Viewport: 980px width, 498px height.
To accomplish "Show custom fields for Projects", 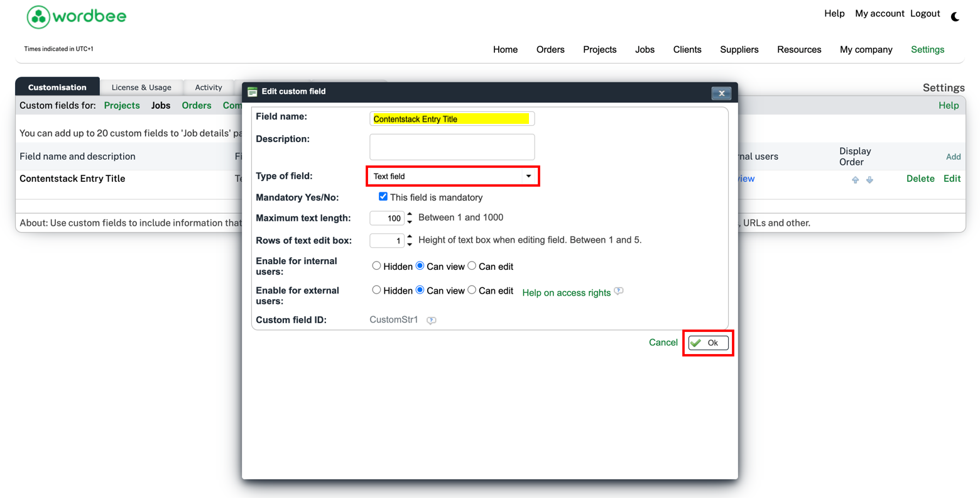I will coord(122,106).
